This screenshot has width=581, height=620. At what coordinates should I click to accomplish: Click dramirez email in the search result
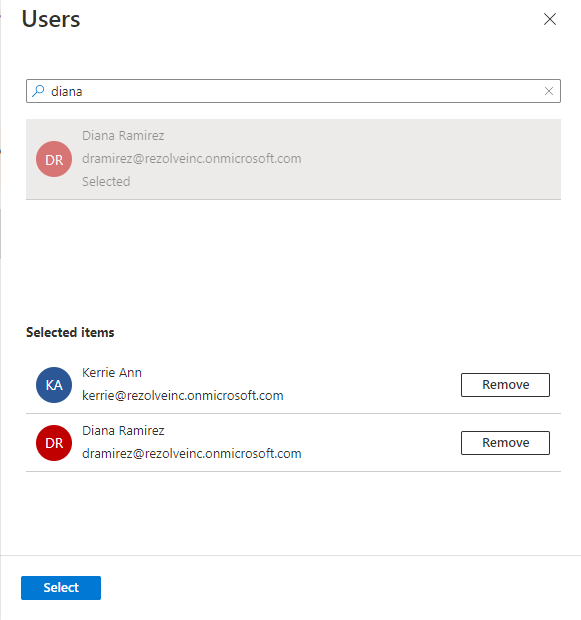pyautogui.click(x=191, y=159)
